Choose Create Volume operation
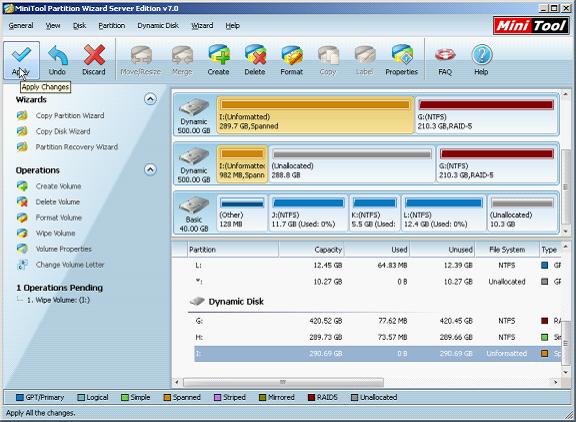576x422 pixels. tap(58, 186)
